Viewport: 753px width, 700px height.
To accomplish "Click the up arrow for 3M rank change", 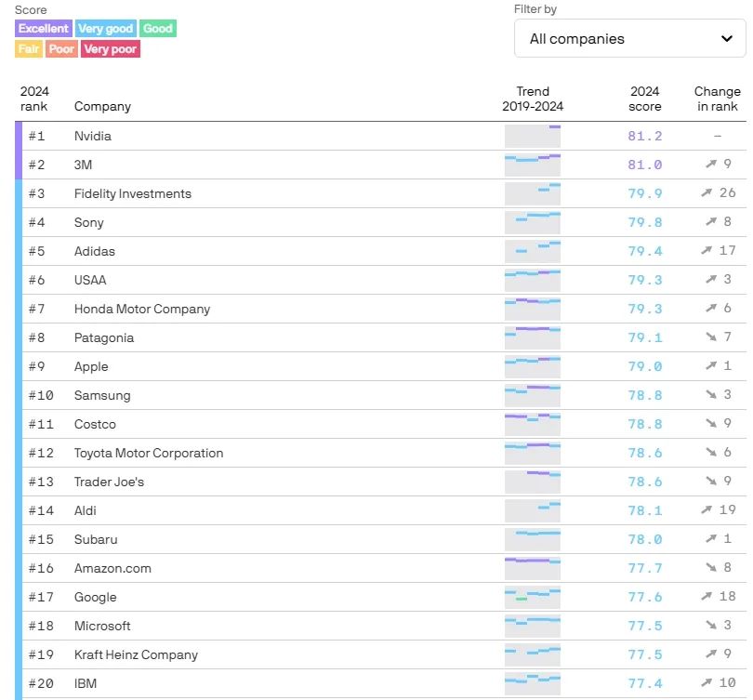I will click(711, 165).
